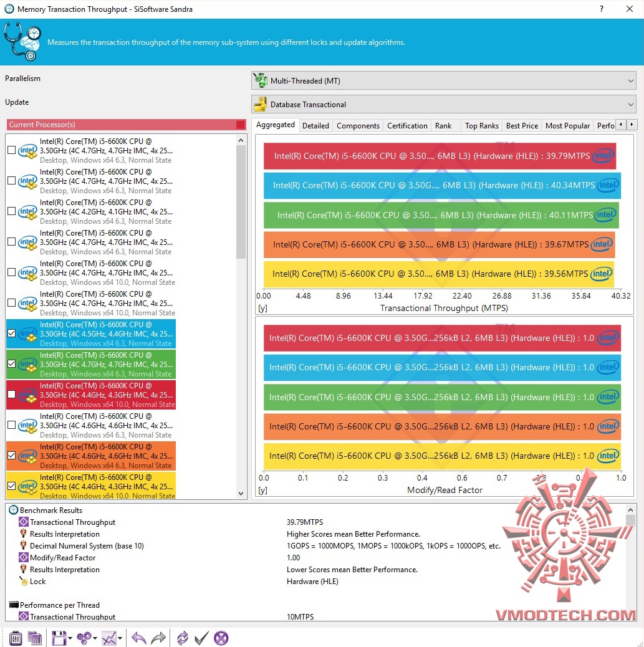Click the Sandra icon in title bar
The image size is (644, 647).
coord(9,9)
